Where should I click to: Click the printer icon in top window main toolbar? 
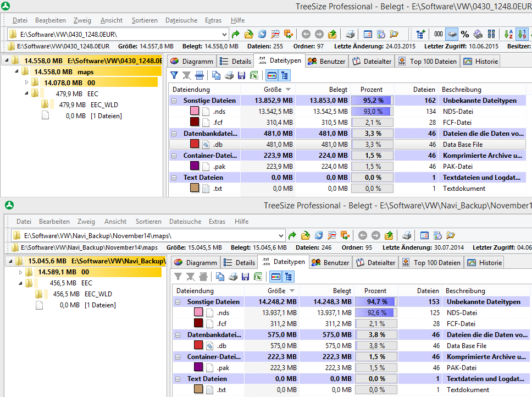pyautogui.click(x=350, y=34)
